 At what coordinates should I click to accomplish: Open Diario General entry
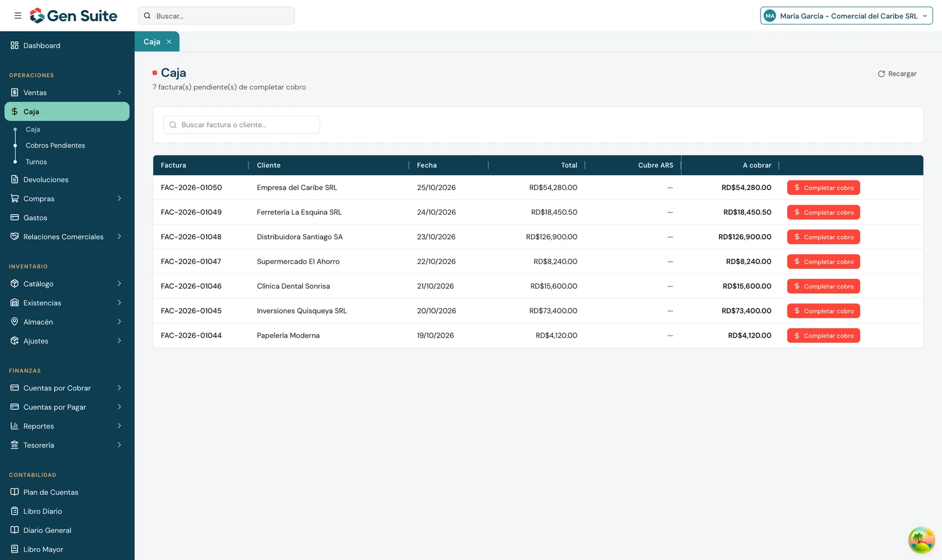pyautogui.click(x=67, y=530)
